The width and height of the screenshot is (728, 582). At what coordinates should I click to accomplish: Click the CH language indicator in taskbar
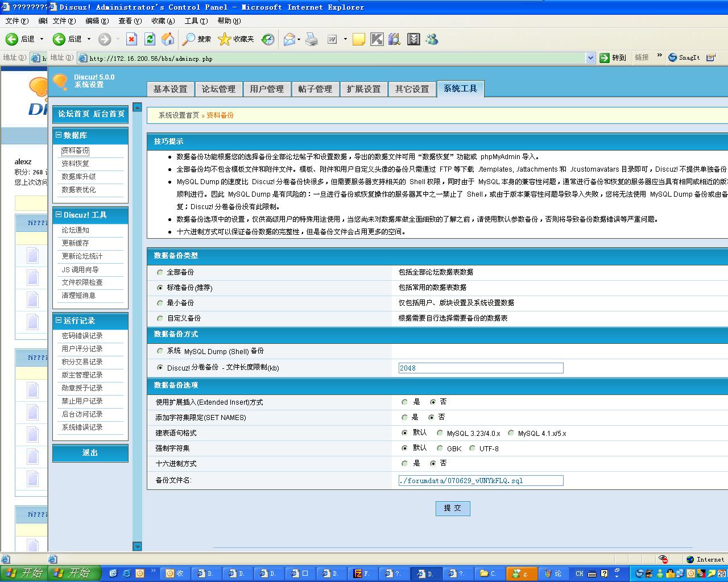point(580,573)
